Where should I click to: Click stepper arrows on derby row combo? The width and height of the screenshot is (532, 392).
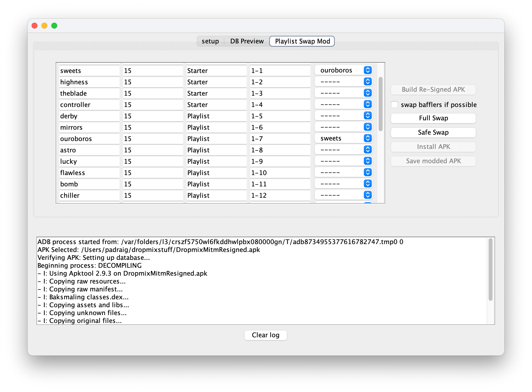(x=368, y=116)
